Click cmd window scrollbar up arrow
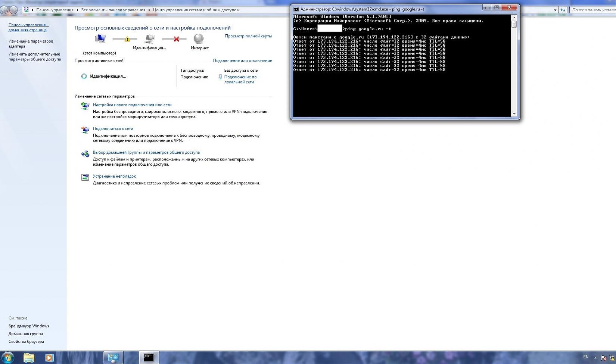This screenshot has width=616, height=364. tap(514, 17)
